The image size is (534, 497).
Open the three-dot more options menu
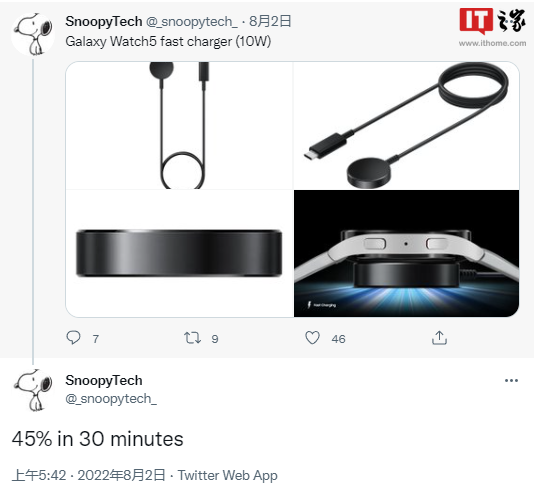(x=511, y=380)
